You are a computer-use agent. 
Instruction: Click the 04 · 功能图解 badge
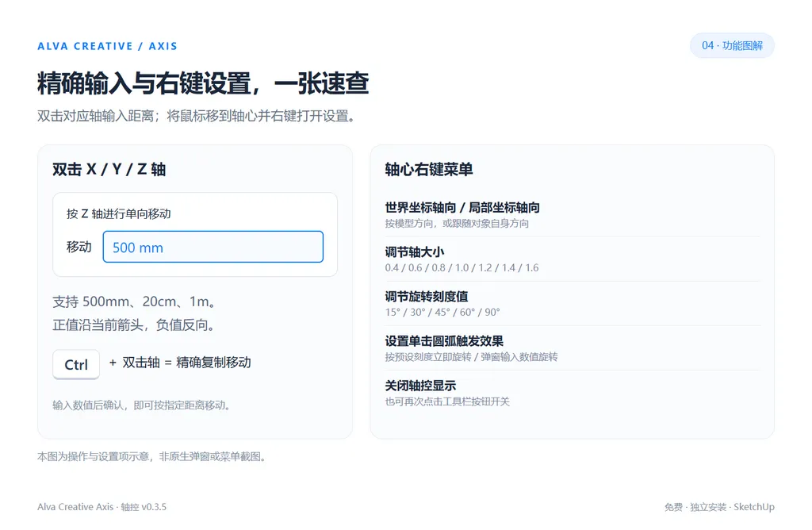point(732,45)
